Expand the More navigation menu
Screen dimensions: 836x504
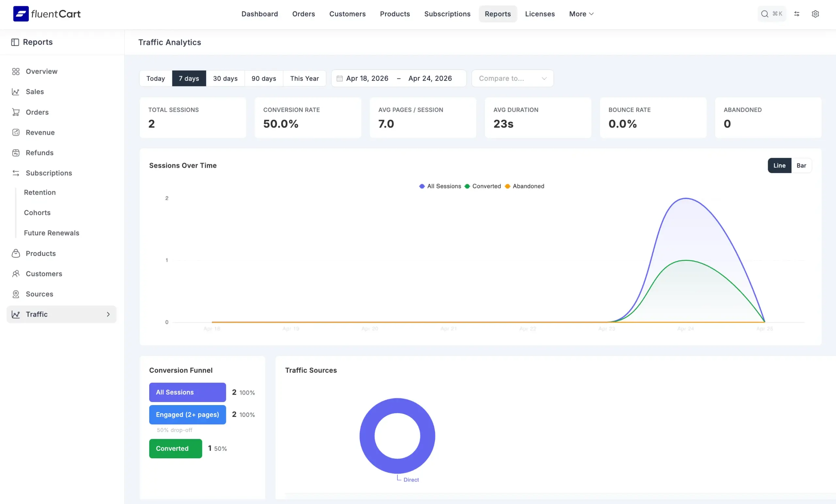(x=581, y=14)
